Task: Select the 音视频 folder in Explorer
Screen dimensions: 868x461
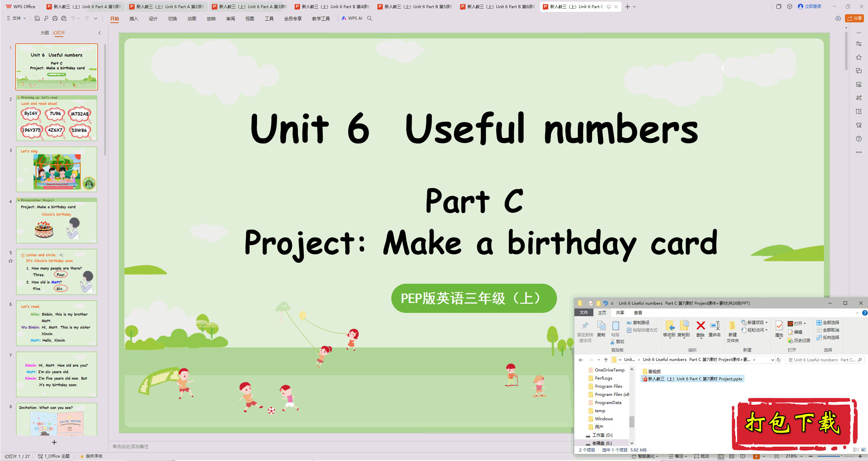Action: click(x=652, y=372)
